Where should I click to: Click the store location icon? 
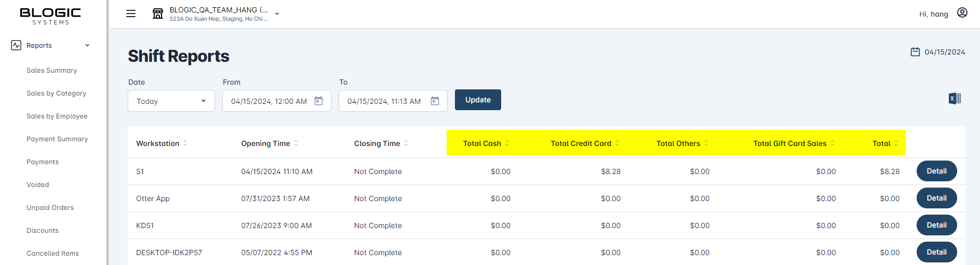[x=157, y=14]
